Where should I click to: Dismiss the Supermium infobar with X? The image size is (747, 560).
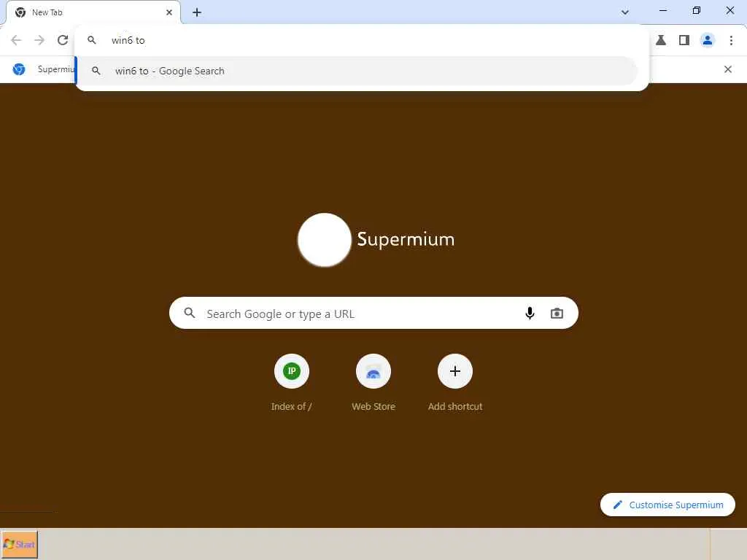click(727, 69)
